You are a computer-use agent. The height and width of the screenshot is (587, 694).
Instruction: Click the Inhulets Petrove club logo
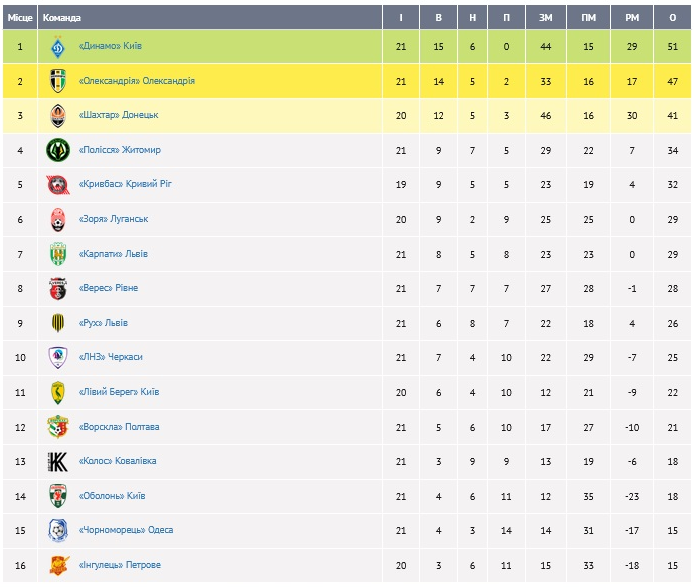click(57, 565)
